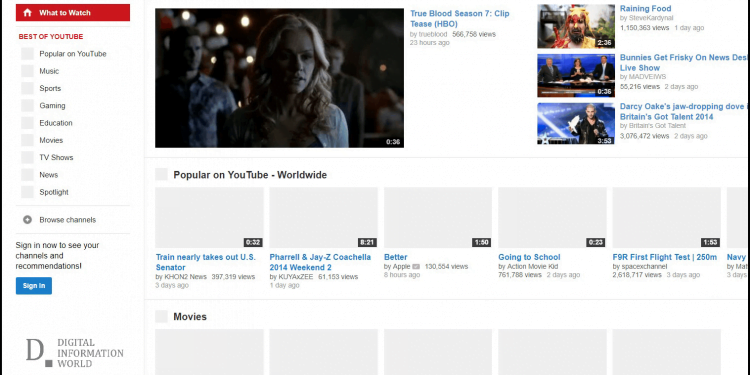The image size is (750, 375).
Task: Open News in the sidebar
Action: tap(49, 175)
